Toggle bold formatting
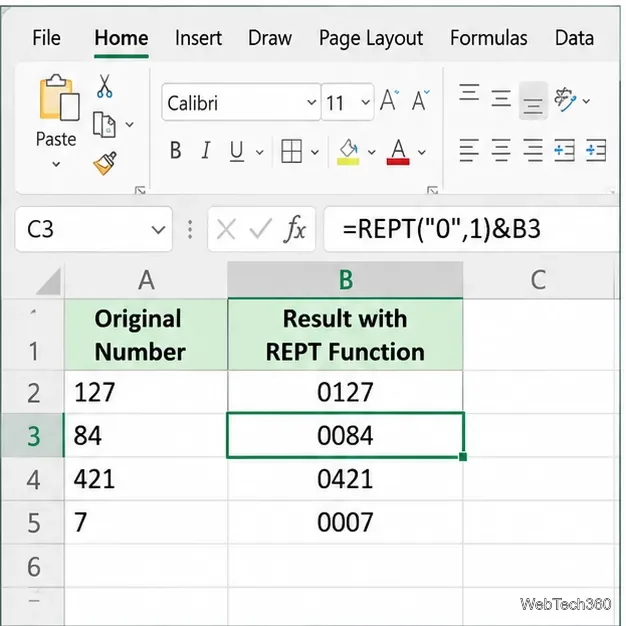The width and height of the screenshot is (626, 626). pos(175,151)
